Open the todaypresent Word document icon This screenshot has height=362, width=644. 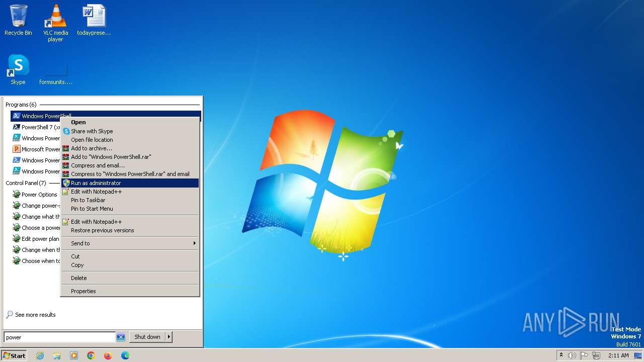(94, 20)
